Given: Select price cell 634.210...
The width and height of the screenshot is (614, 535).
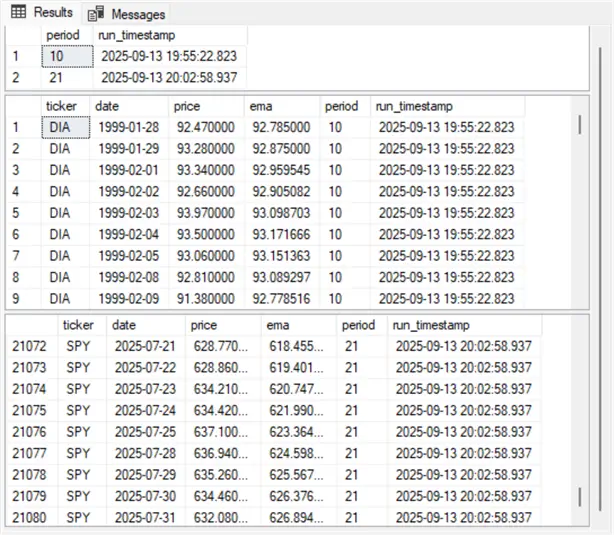Looking at the screenshot, I should [x=223, y=389].
